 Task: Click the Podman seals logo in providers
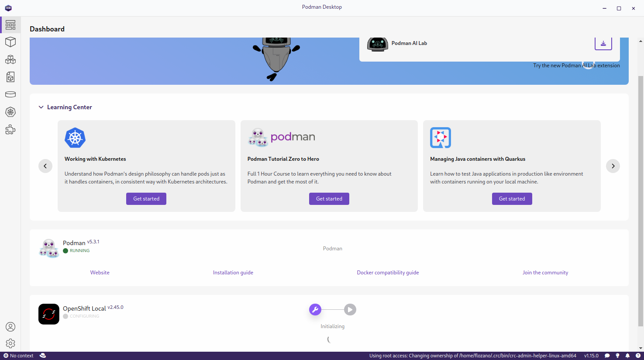point(49,248)
